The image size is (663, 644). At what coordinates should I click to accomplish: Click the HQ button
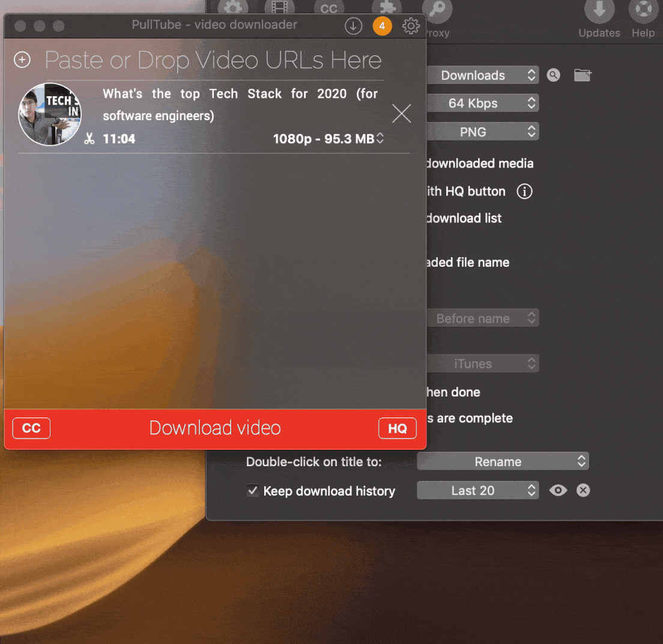pos(398,428)
